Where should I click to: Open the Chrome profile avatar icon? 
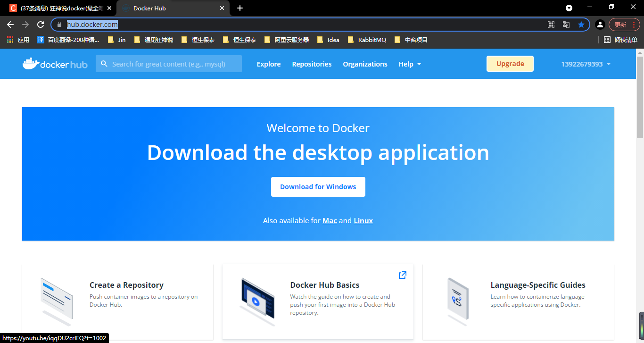click(x=600, y=25)
